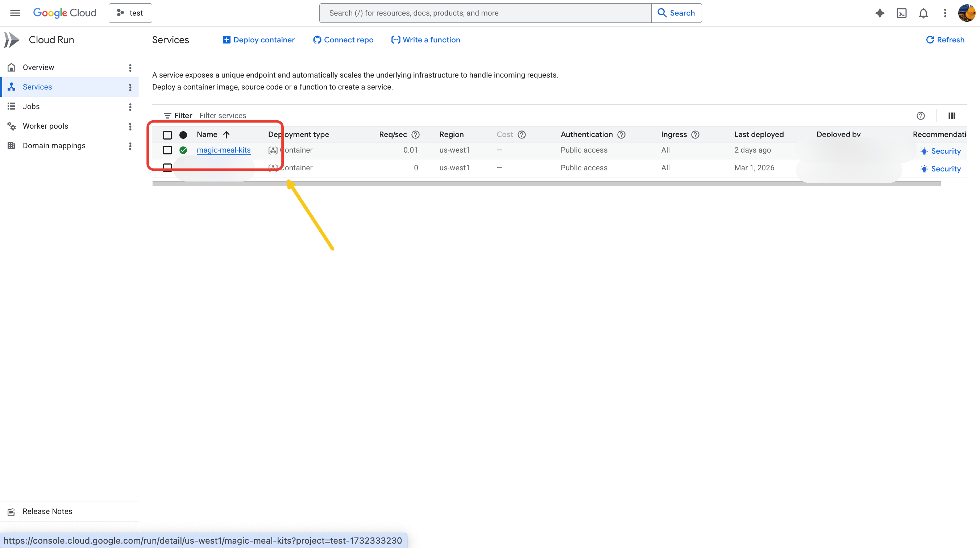Click Security recommendation for magic-meal-kits
The image size is (980, 548).
coord(941,151)
